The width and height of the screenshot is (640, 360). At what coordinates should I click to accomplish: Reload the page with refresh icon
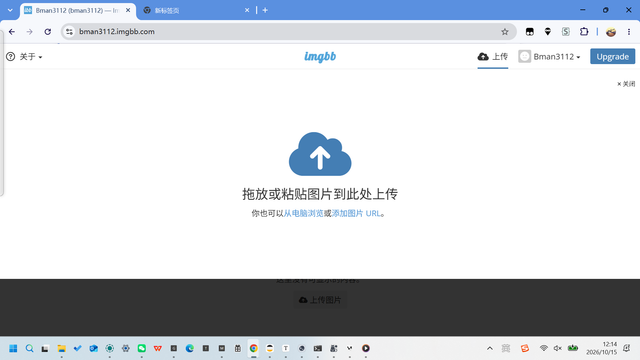click(x=48, y=32)
